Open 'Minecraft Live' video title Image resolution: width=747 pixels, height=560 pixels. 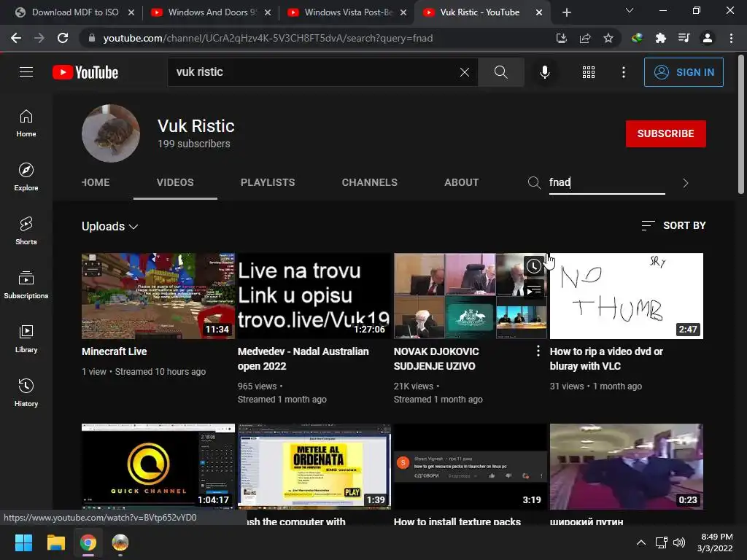click(115, 351)
